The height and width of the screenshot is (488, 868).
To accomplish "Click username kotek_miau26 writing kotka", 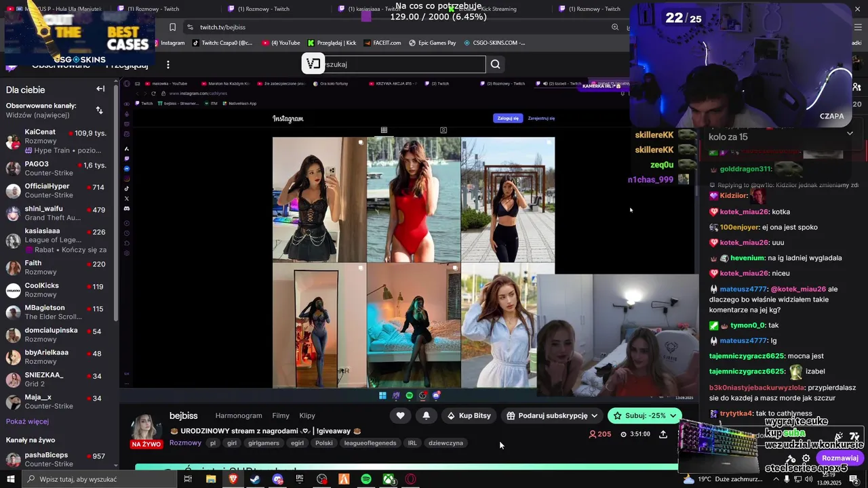I will (x=744, y=211).
